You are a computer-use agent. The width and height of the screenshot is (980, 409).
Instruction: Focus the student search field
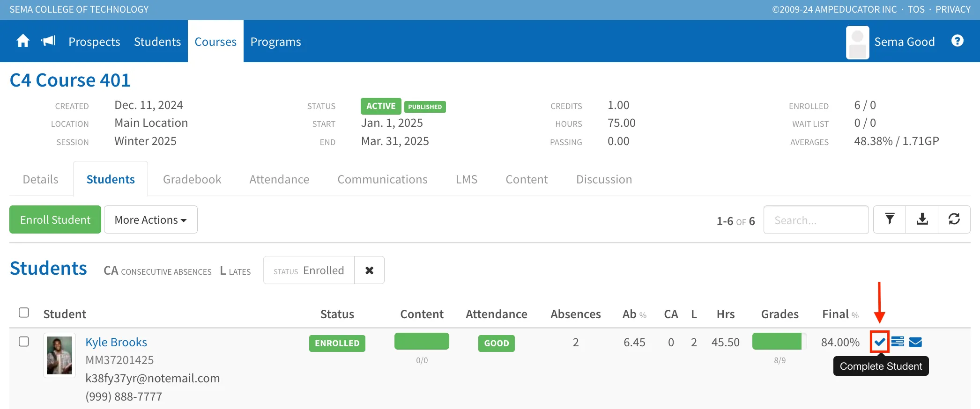[x=816, y=220]
